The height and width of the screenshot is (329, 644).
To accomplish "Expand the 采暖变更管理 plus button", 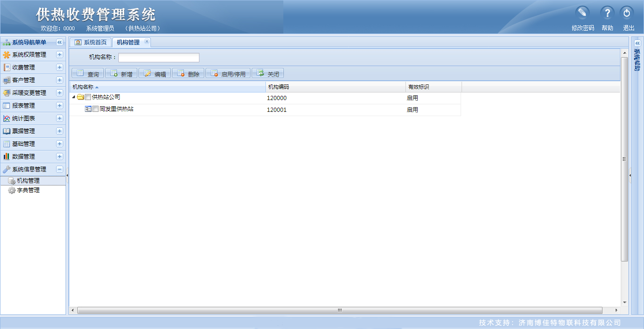I will click(60, 93).
